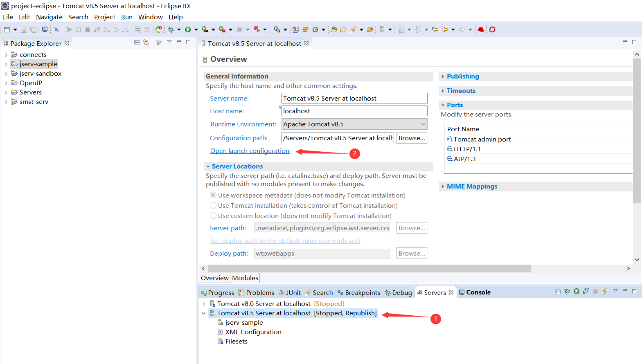Open the Run debug-bug dropdown arrow
642x364 pixels.
click(x=179, y=29)
